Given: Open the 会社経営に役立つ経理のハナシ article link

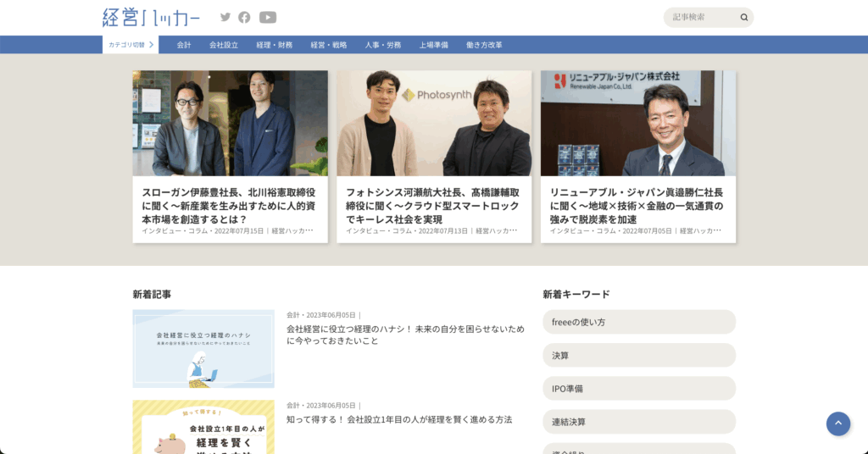Looking at the screenshot, I should [x=405, y=335].
